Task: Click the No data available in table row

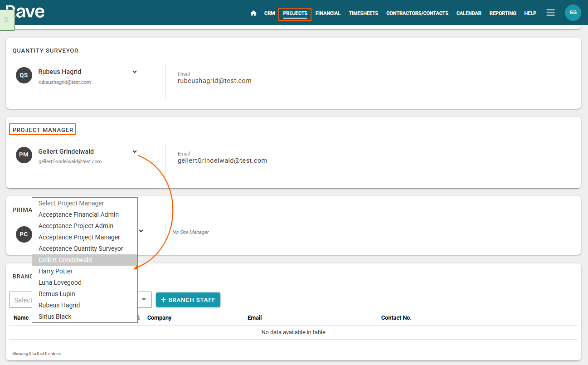Action: coord(293,332)
